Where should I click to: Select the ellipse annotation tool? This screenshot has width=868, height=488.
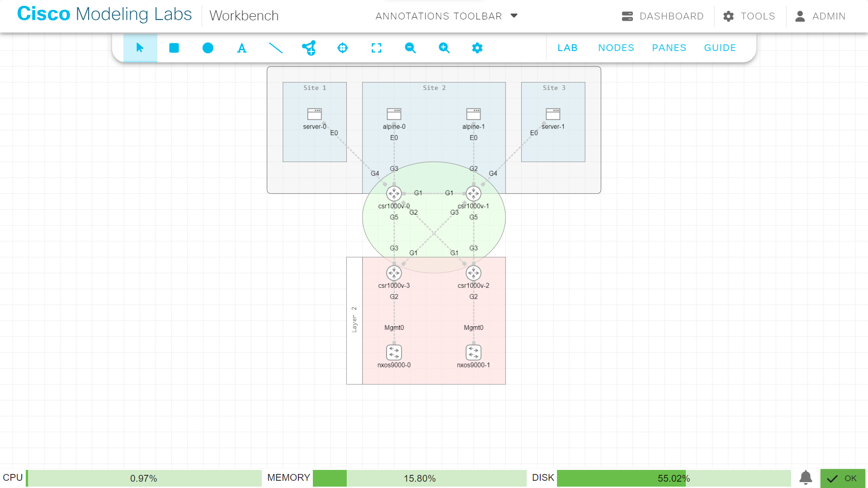(x=208, y=48)
